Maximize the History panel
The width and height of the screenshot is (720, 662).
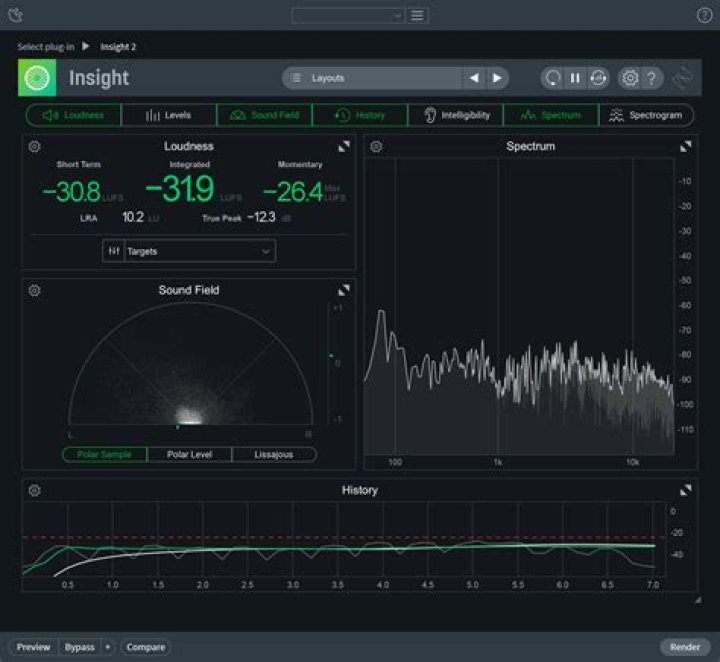[x=686, y=490]
